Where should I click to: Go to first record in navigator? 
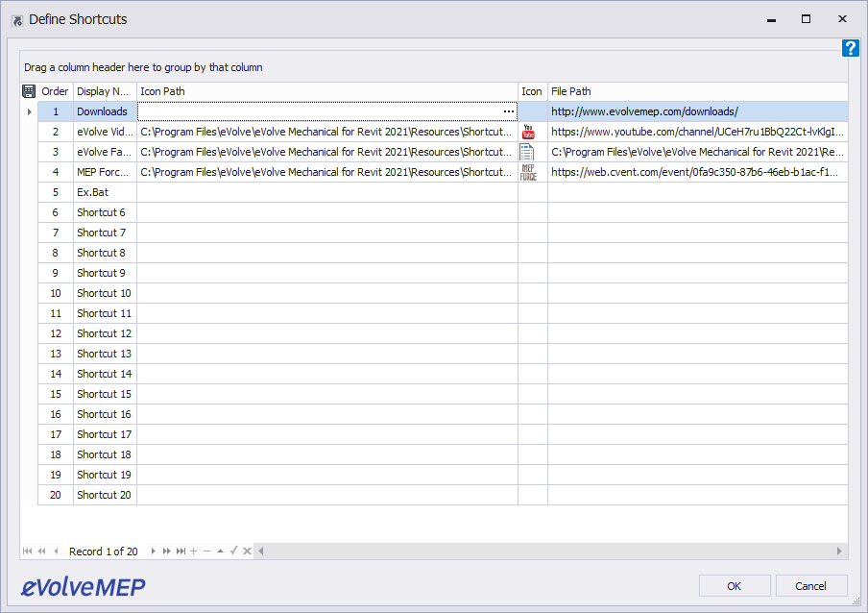click(27, 551)
